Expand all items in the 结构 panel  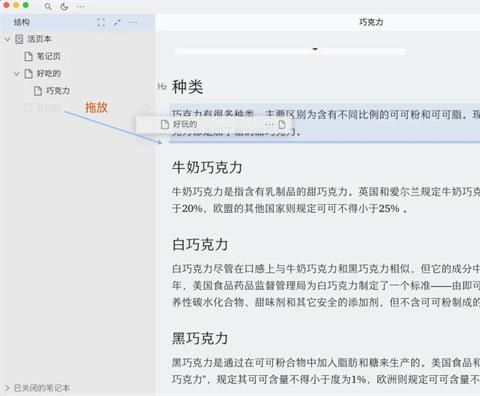coord(101,22)
